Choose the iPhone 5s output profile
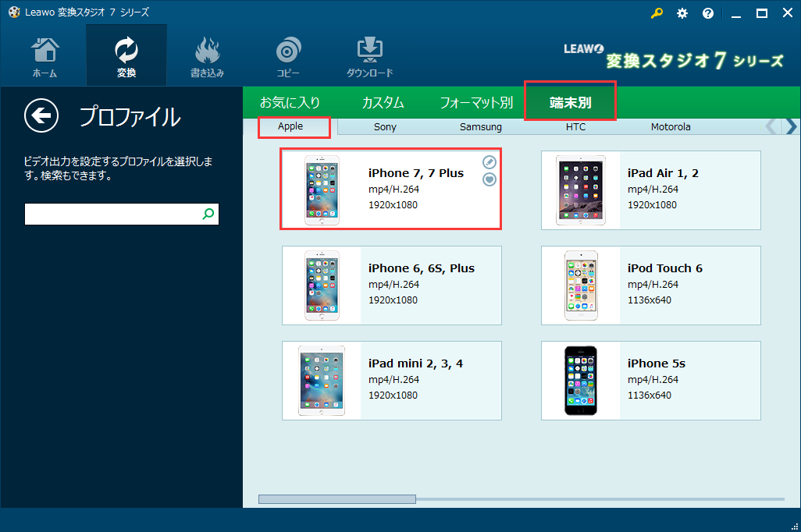The image size is (801, 532). tap(650, 380)
